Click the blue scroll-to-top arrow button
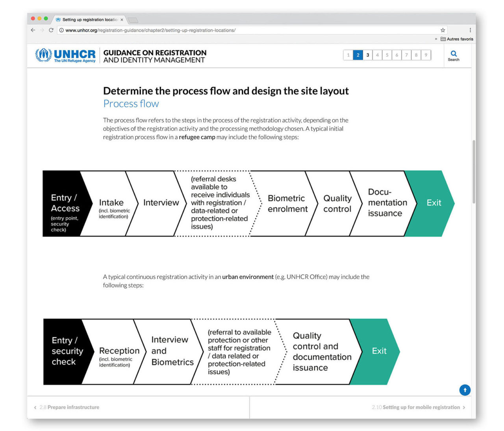 tap(465, 390)
